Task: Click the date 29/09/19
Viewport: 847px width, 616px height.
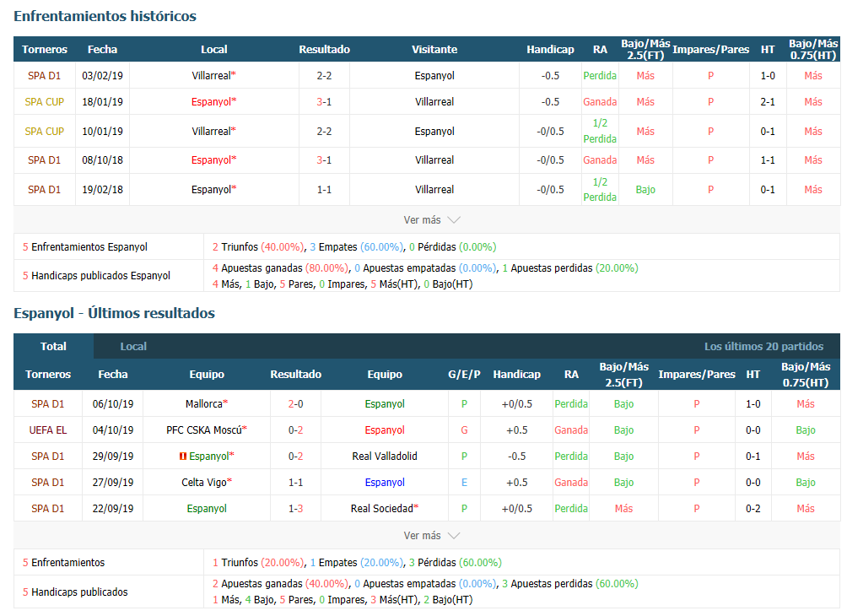Action: [113, 456]
